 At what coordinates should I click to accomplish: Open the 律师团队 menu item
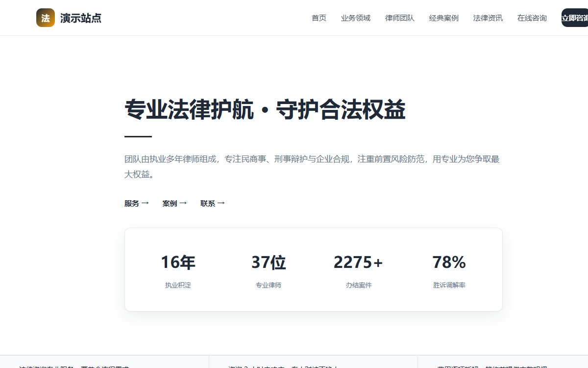[x=400, y=18]
